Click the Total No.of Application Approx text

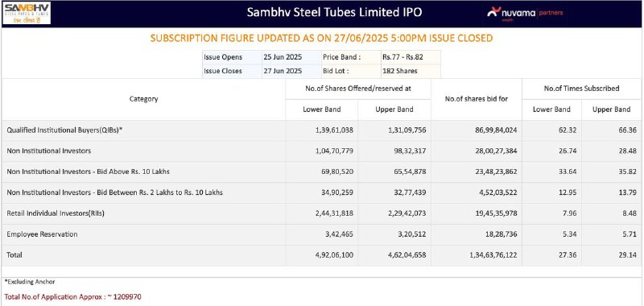point(73,296)
